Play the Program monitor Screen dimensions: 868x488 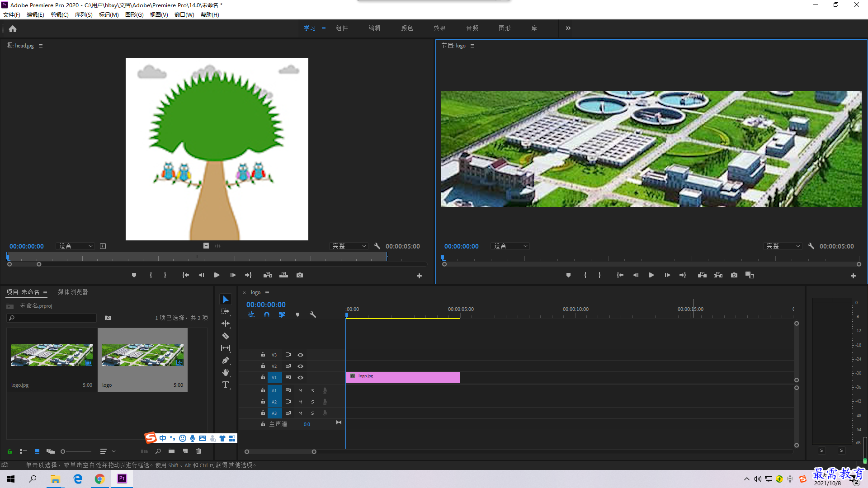click(651, 275)
